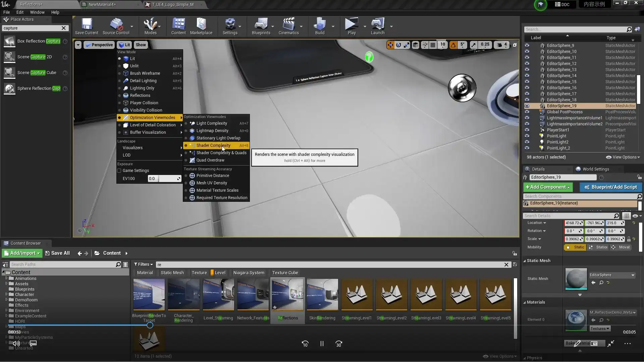Select Sphere Reflection Capture actor icon
This screenshot has height=362, width=644.
pos(9,88)
